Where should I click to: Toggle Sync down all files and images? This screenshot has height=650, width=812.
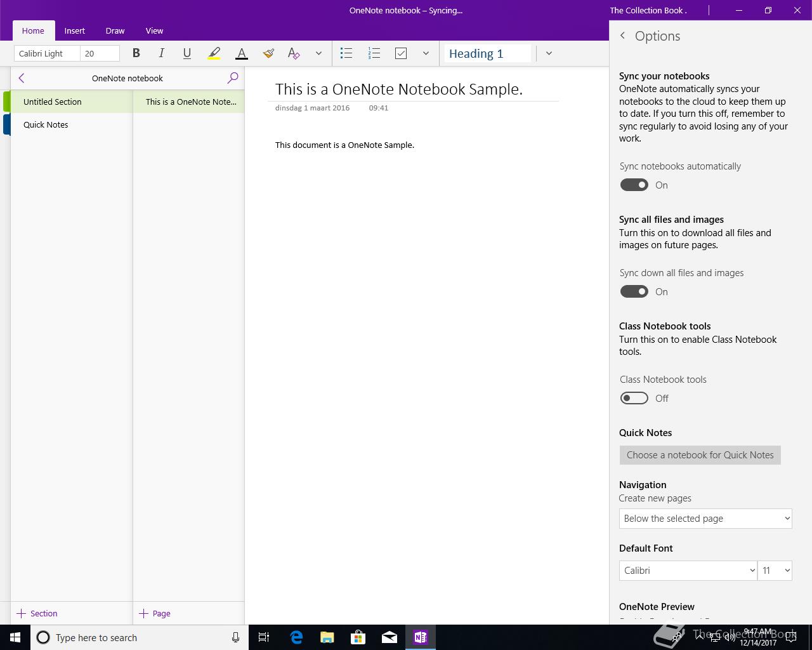tap(634, 291)
